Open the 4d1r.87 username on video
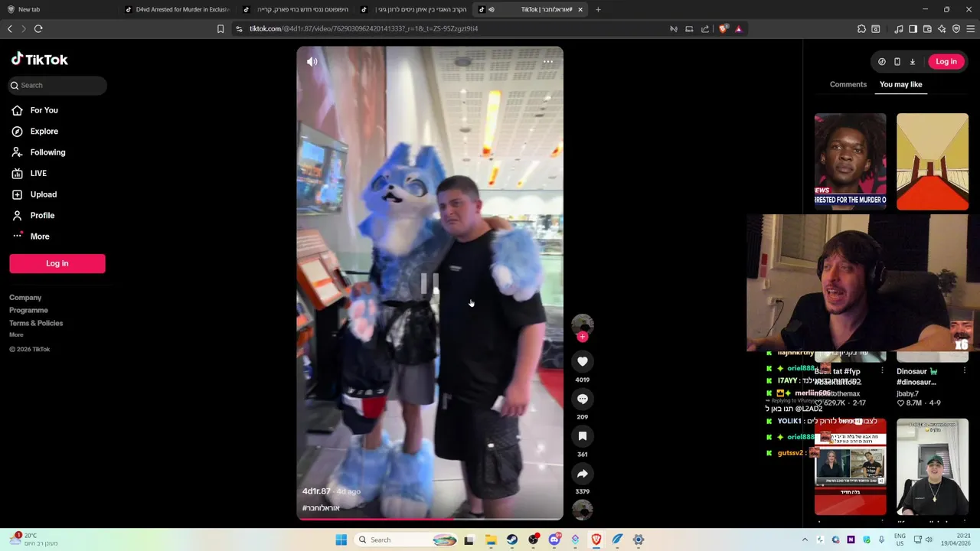980x551 pixels. [316, 491]
